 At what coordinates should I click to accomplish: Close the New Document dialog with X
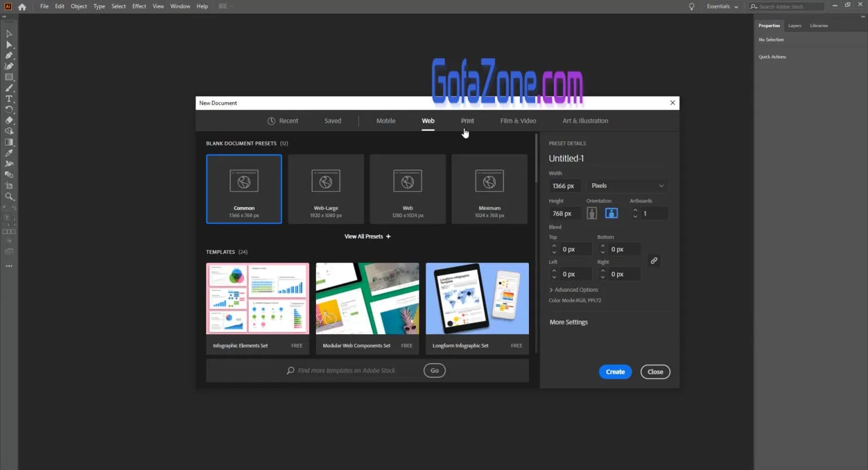[672, 103]
